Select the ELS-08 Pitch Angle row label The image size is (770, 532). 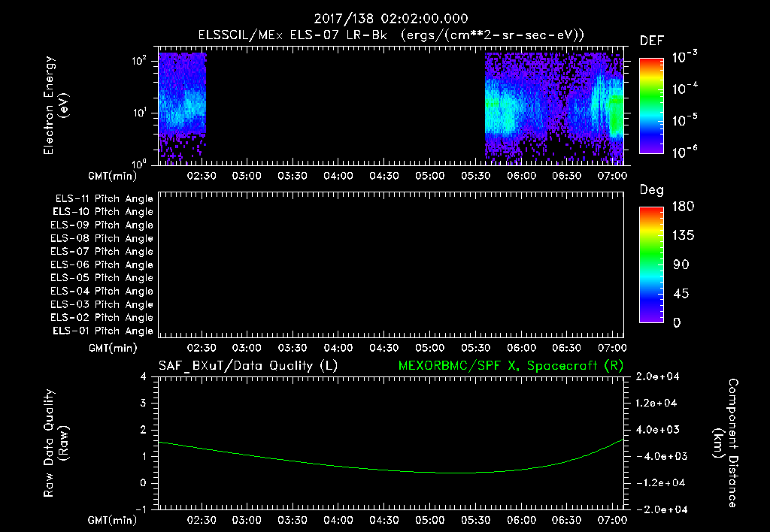tap(102, 238)
